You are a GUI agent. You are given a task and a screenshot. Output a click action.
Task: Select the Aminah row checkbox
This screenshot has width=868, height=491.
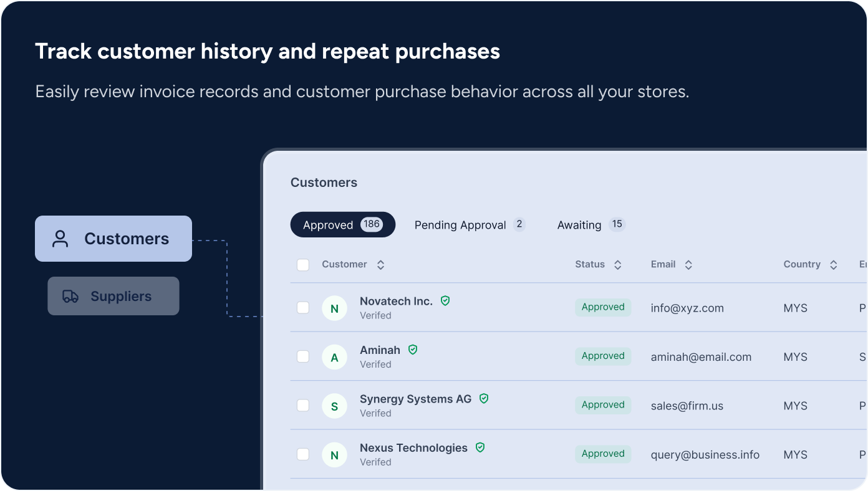[x=303, y=356]
